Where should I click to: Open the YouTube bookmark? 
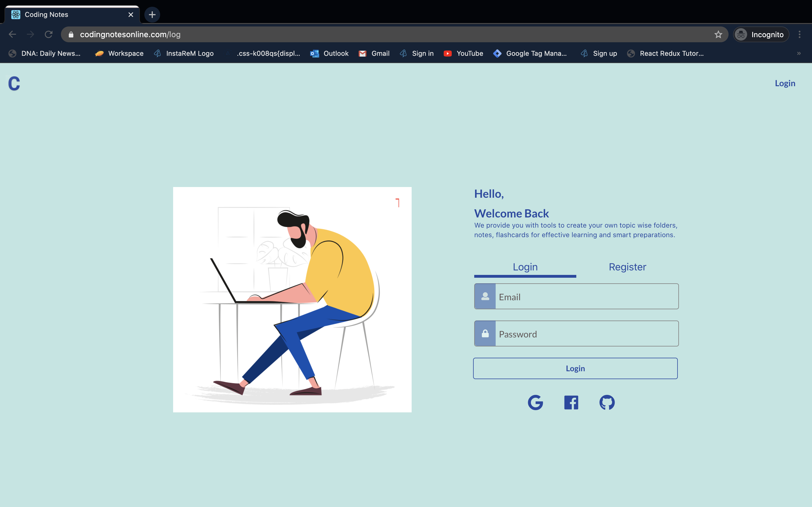[x=464, y=54]
